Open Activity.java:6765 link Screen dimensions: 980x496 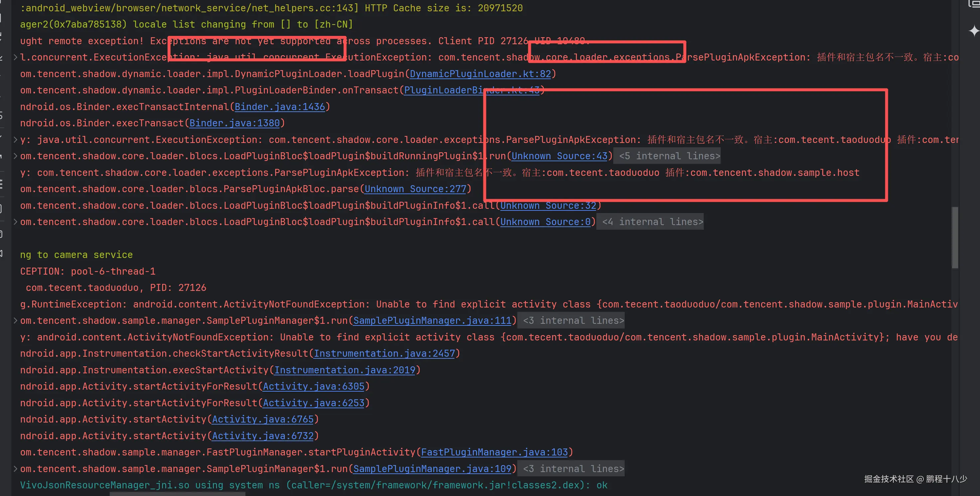pos(263,419)
